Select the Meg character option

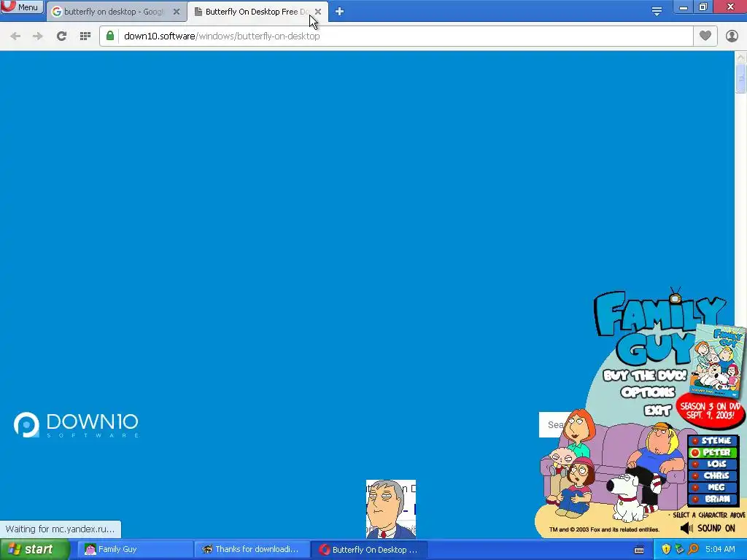[713, 487]
